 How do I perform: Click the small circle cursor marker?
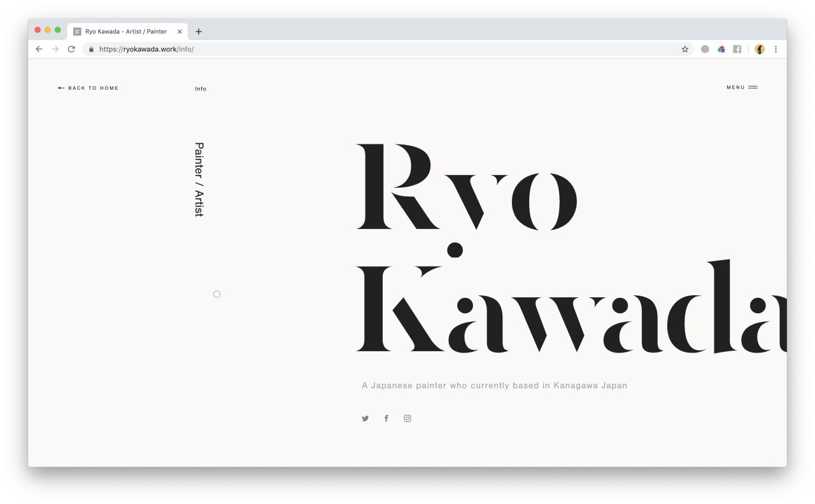coord(216,294)
